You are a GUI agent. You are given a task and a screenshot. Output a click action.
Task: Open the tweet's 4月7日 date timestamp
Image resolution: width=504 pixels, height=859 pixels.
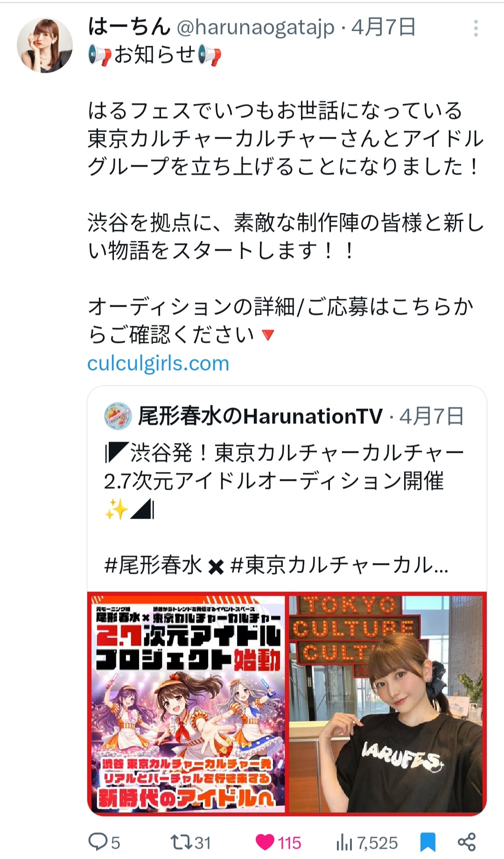point(383,28)
